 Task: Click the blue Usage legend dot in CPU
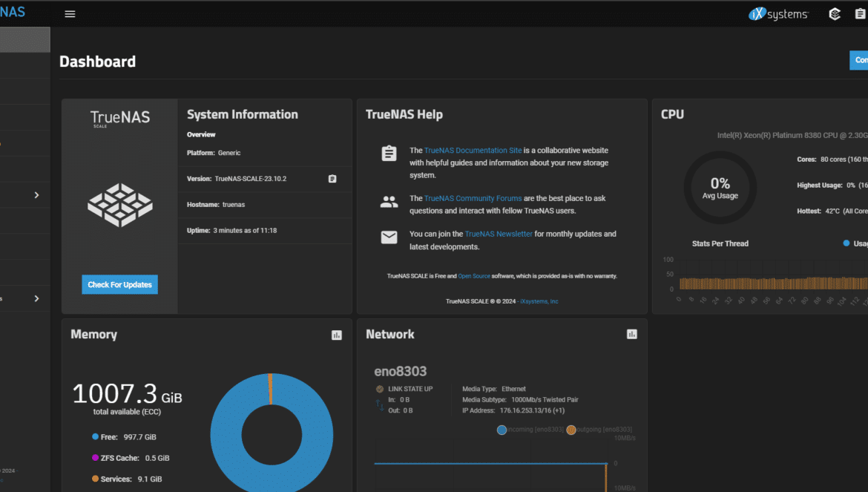846,243
